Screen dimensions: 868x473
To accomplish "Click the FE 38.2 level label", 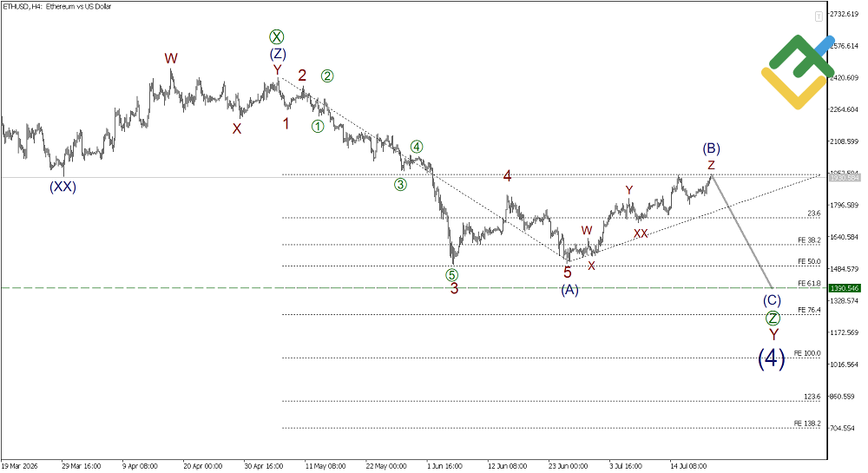I will (x=809, y=240).
